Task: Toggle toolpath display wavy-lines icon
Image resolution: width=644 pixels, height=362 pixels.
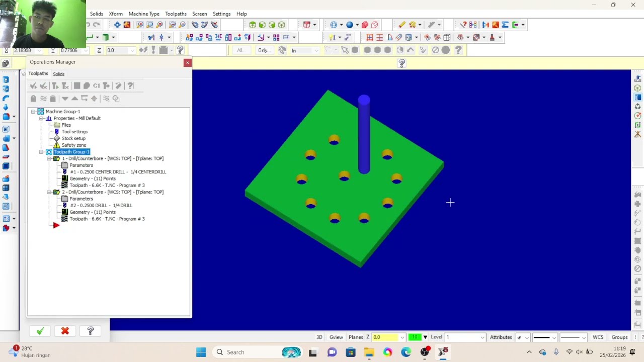Action: tap(43, 99)
